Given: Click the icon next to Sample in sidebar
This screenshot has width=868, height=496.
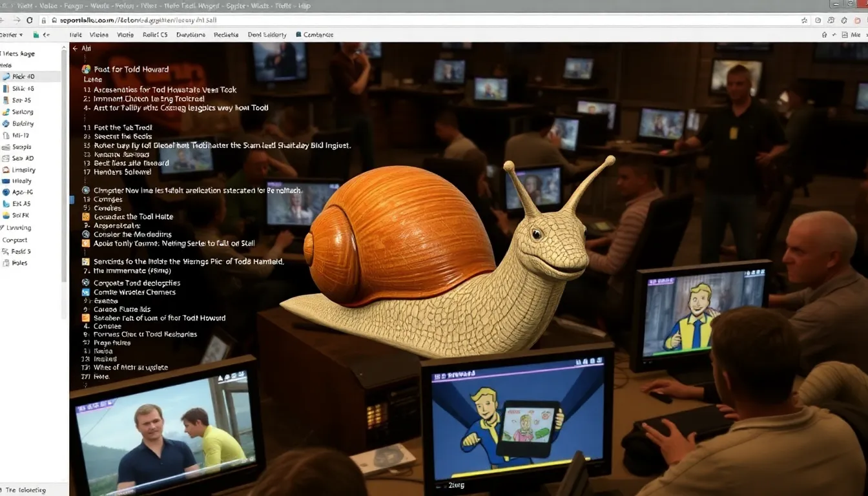Looking at the screenshot, I should pos(6,147).
